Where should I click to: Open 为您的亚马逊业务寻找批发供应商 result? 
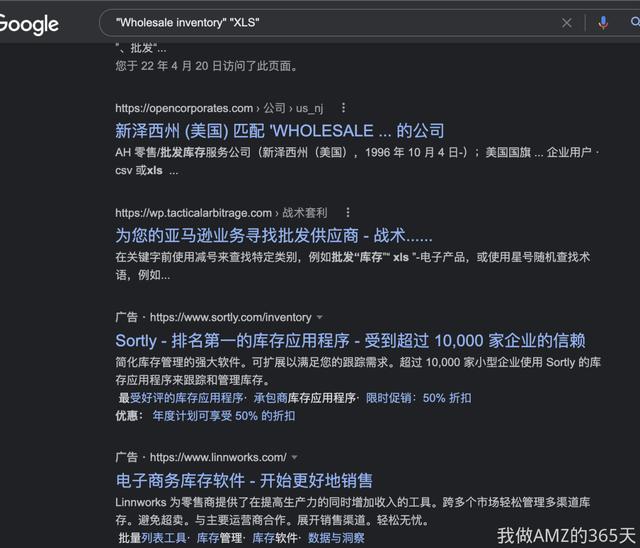(274, 235)
